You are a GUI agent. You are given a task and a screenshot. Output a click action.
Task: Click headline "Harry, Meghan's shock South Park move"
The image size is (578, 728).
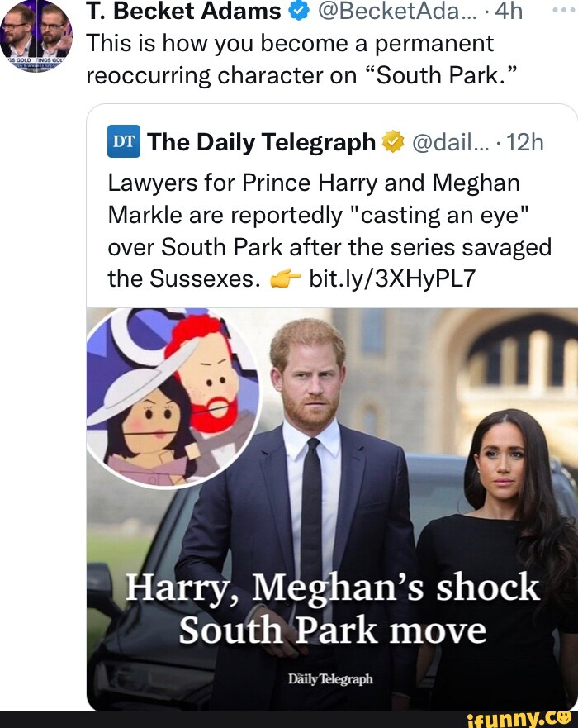332,610
